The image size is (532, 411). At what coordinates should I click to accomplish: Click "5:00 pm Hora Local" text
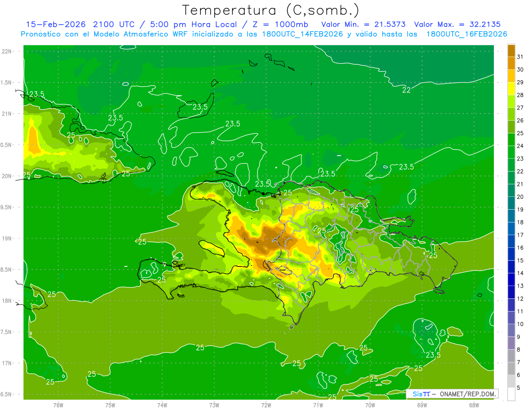click(195, 24)
